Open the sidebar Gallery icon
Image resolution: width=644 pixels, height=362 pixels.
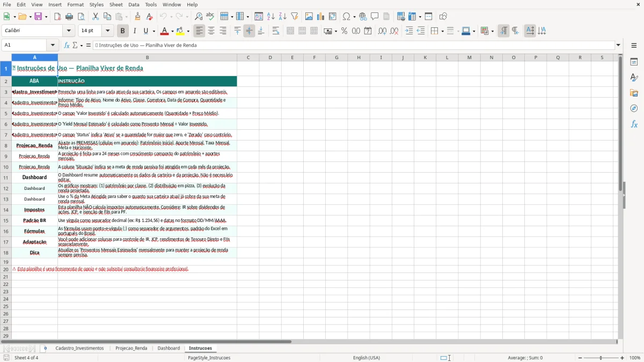pos(634,93)
